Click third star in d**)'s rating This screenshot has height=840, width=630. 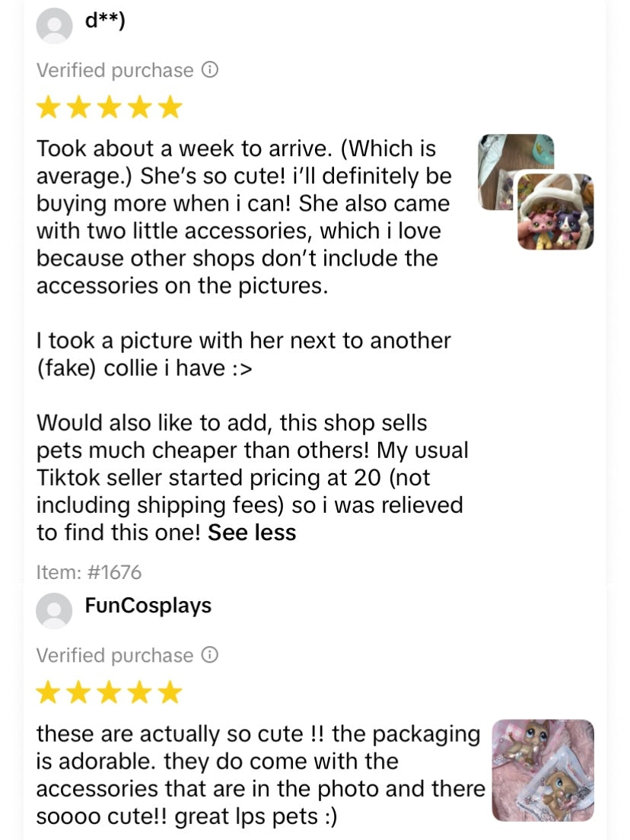(110, 107)
